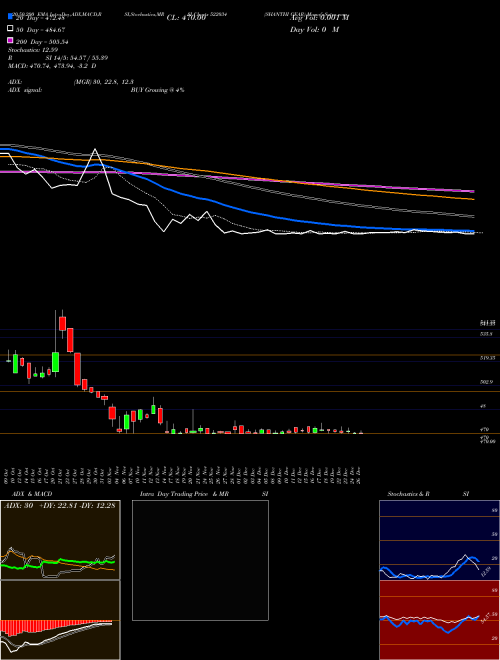500x660 pixels.
Task: Click the sharp white price line peak
Action: (95, 150)
